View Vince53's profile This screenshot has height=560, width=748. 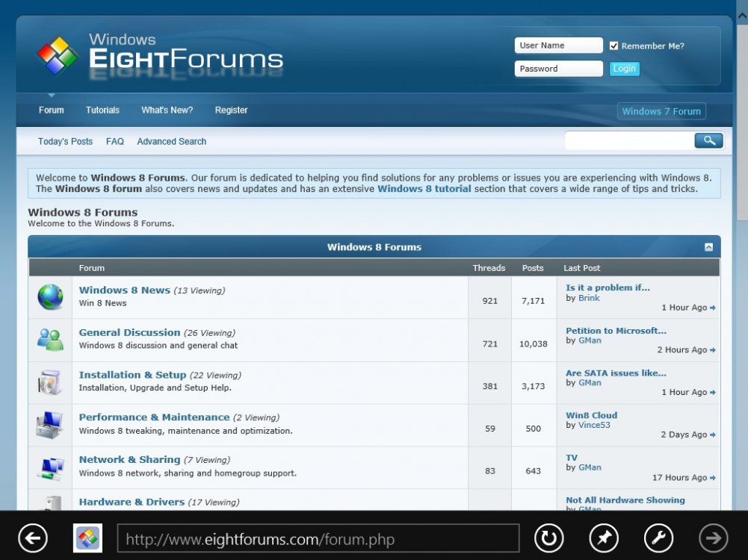594,425
